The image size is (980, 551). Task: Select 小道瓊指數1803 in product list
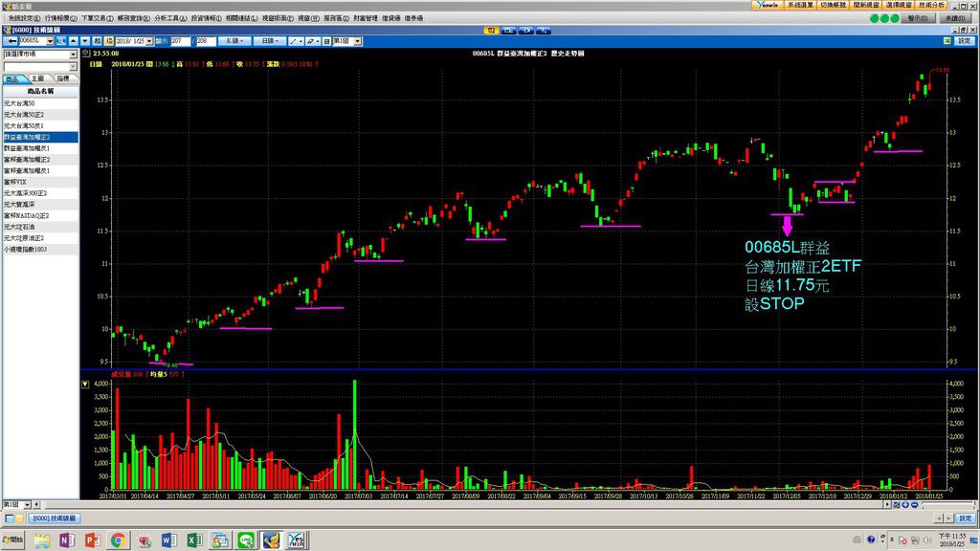click(x=40, y=250)
